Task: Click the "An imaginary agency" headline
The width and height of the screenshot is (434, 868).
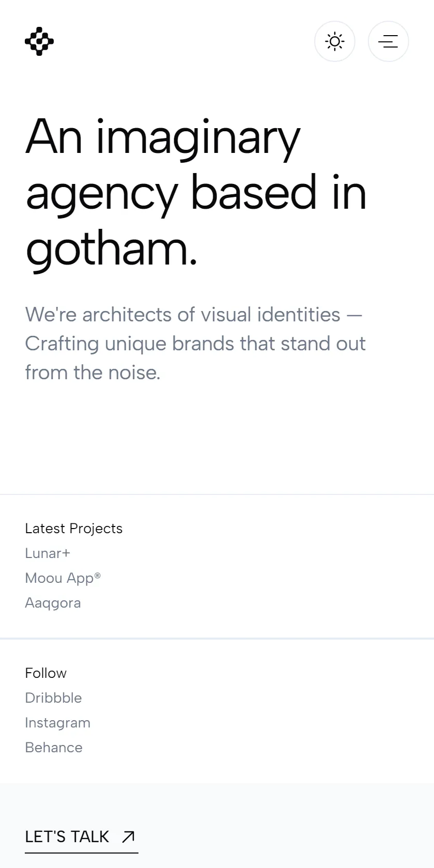Action: [196, 193]
